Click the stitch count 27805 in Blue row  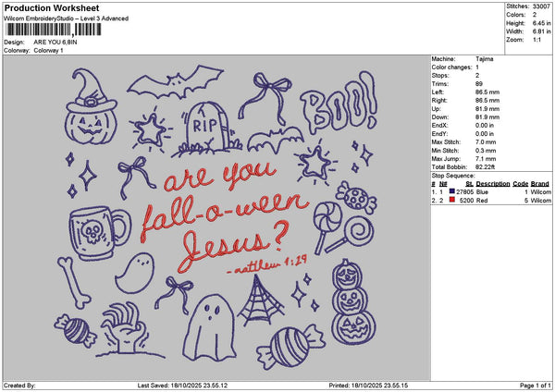(x=464, y=191)
